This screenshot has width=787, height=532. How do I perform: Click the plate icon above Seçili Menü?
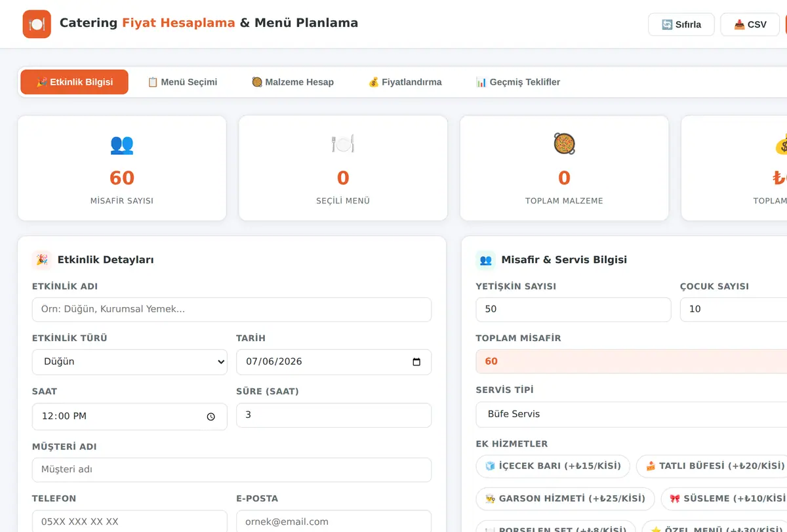click(343, 144)
